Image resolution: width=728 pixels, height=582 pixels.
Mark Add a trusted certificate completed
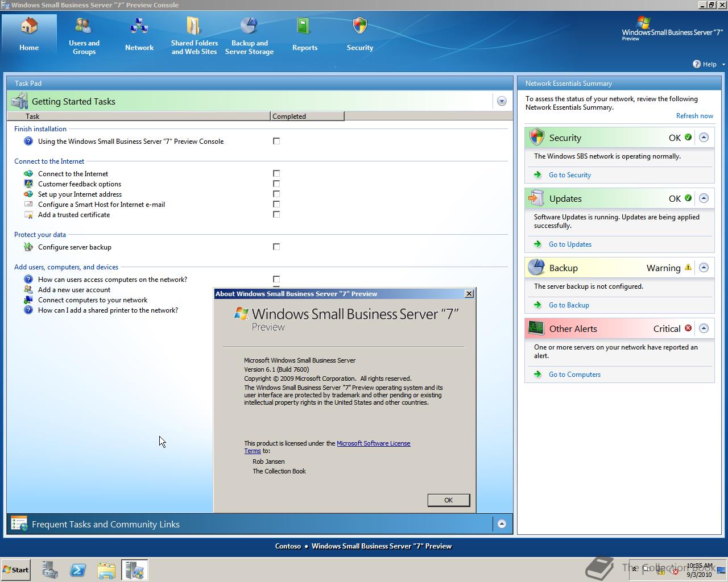pos(276,214)
